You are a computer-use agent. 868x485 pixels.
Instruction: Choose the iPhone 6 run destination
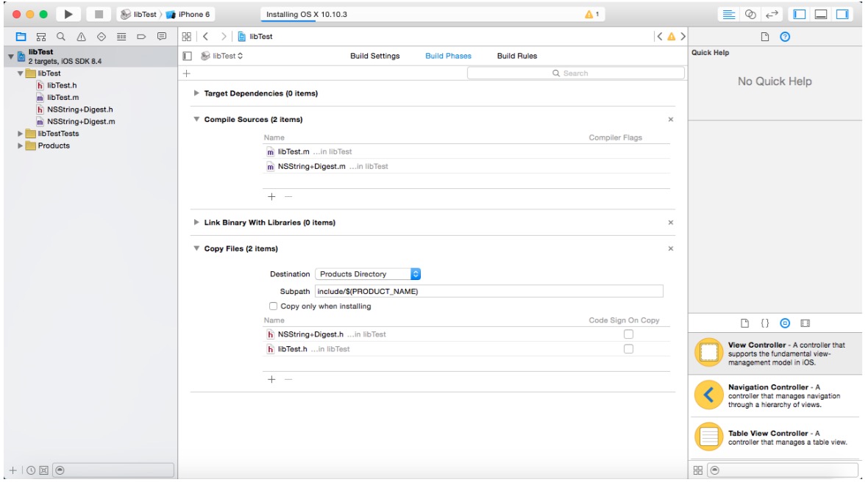click(188, 15)
